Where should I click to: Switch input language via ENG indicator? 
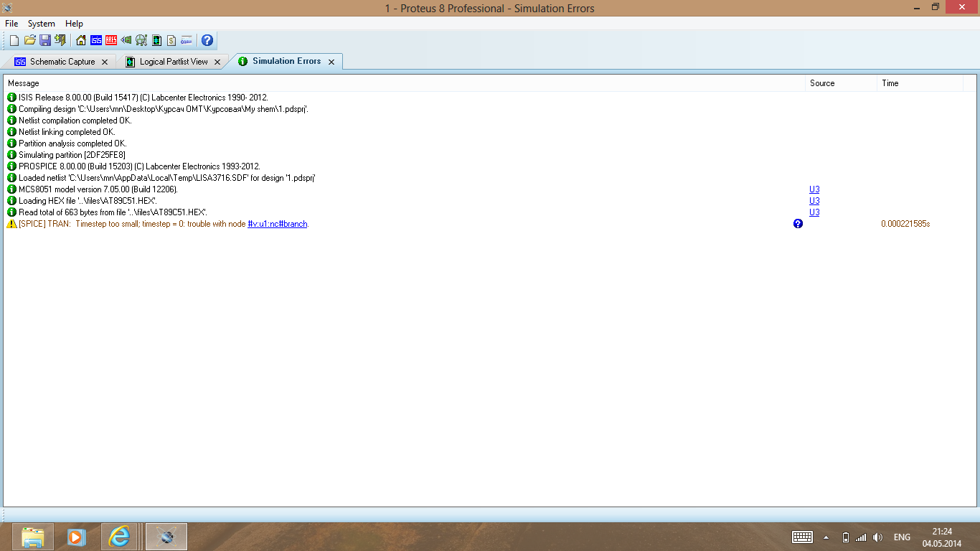click(902, 537)
